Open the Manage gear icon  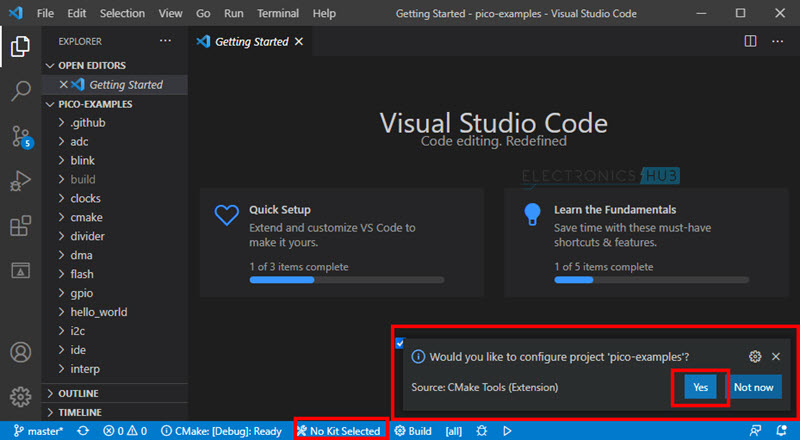point(21,396)
